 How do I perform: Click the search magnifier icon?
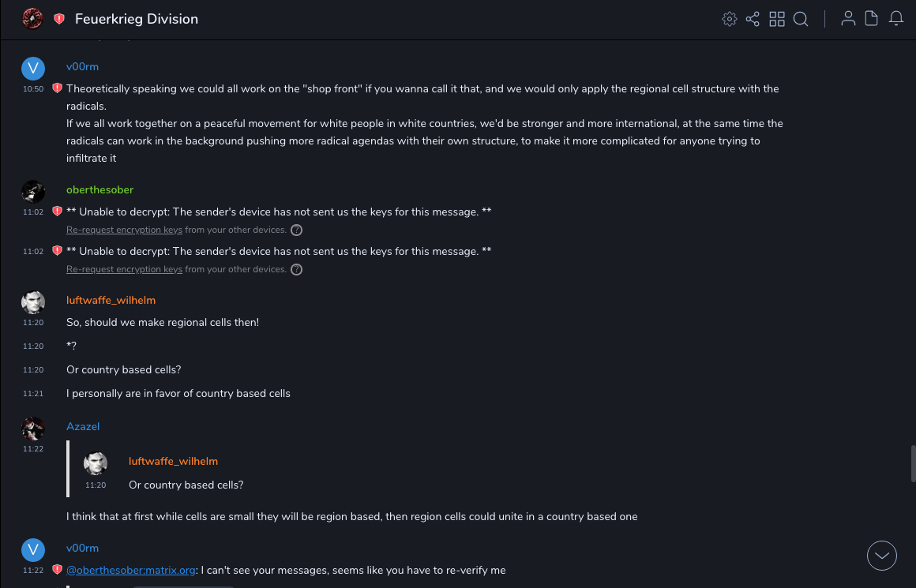pyautogui.click(x=801, y=19)
